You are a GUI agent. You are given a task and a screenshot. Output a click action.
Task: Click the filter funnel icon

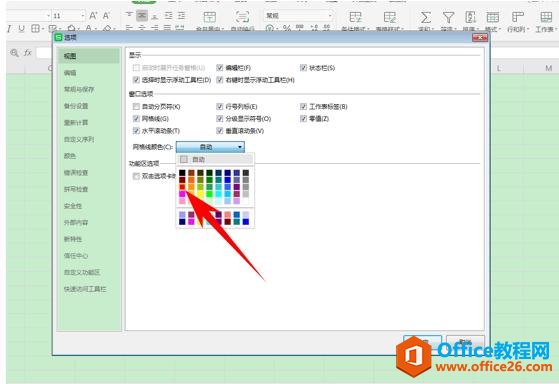point(448,17)
